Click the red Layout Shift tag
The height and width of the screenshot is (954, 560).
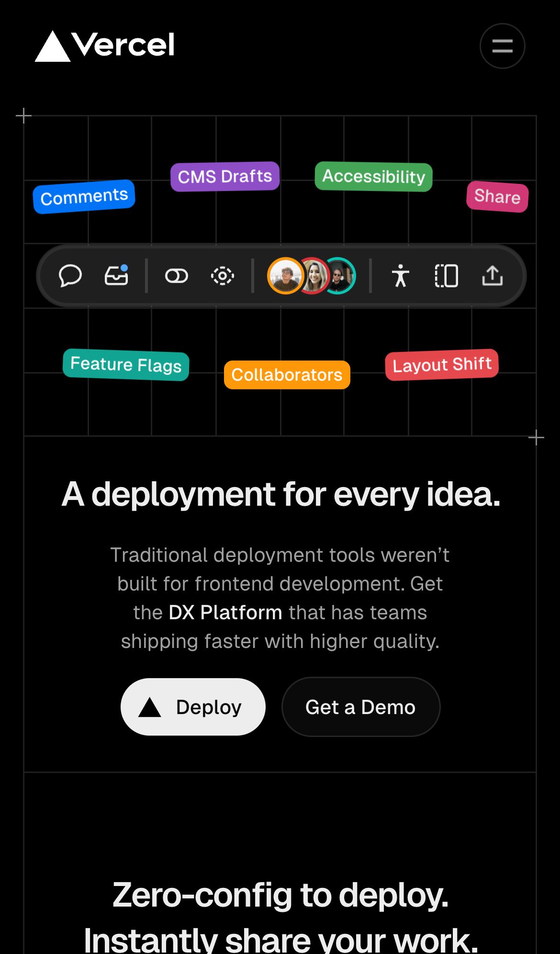(x=442, y=365)
